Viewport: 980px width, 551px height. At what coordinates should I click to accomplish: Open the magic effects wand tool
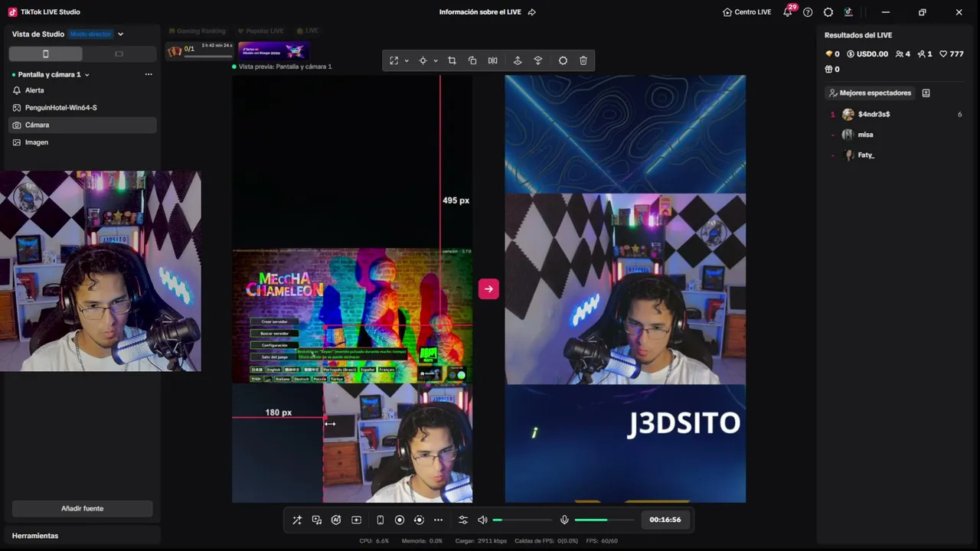(297, 520)
